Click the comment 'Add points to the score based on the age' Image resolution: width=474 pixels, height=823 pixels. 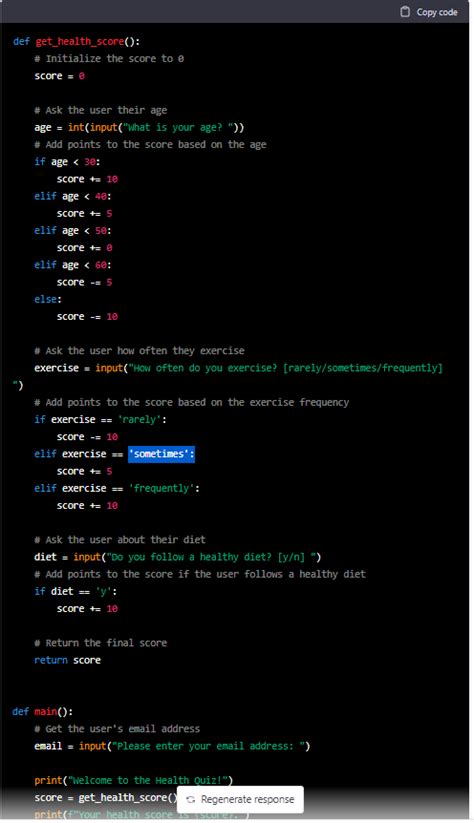coord(151,144)
